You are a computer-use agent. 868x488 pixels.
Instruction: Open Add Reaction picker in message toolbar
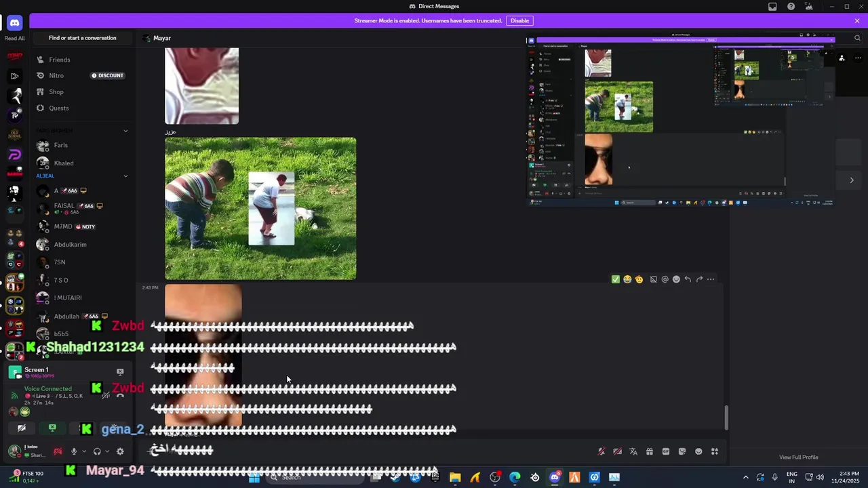click(x=676, y=279)
